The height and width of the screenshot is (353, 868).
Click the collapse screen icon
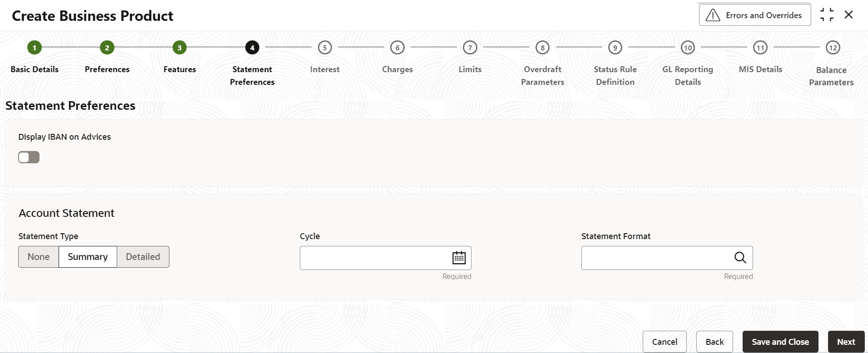pos(827,15)
